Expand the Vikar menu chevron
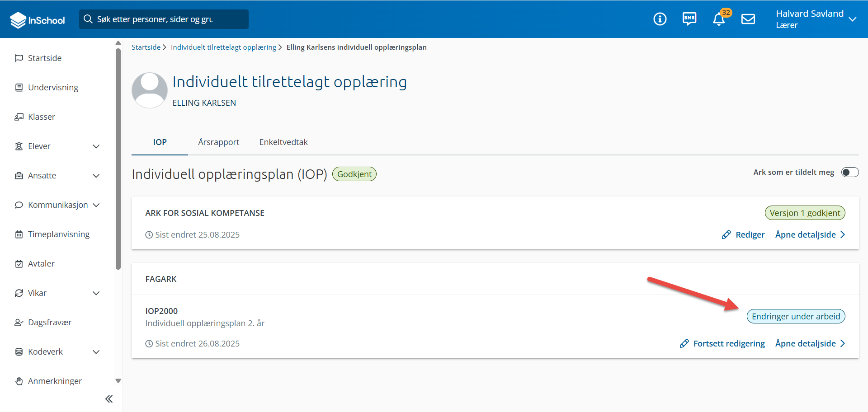 coord(96,293)
